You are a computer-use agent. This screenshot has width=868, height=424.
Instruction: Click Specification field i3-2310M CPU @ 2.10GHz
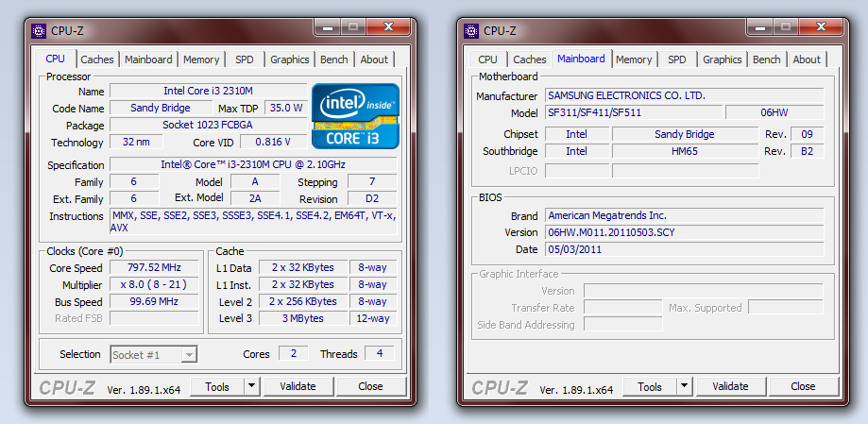[253, 164]
